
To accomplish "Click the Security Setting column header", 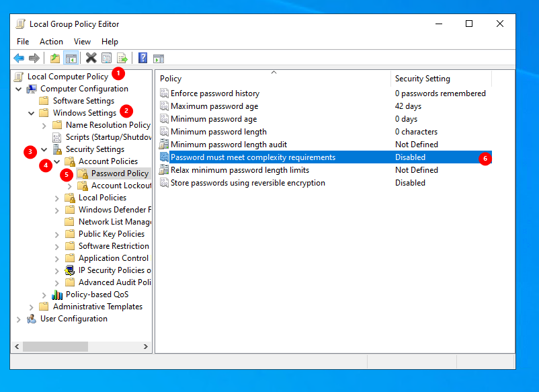I will tap(422, 79).
